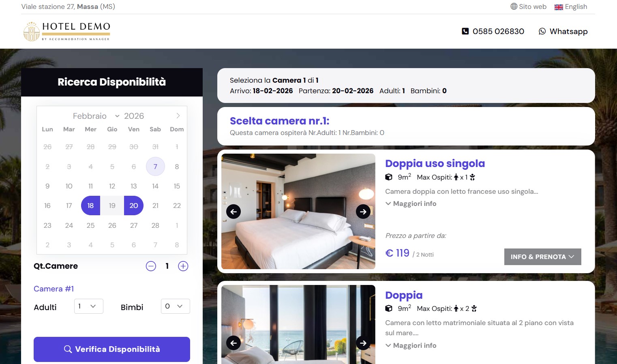Switch language using the British flag icon
This screenshot has width=617, height=364.
559,7
